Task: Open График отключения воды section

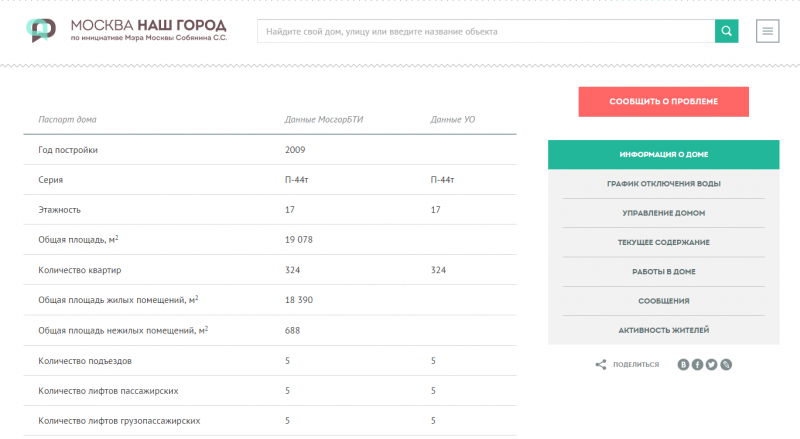Action: coord(664,184)
